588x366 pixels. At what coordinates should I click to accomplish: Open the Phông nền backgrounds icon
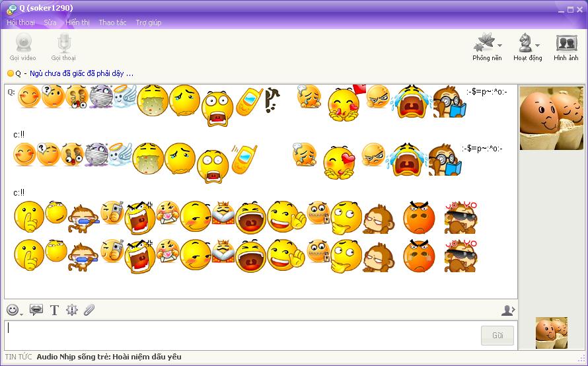point(484,42)
